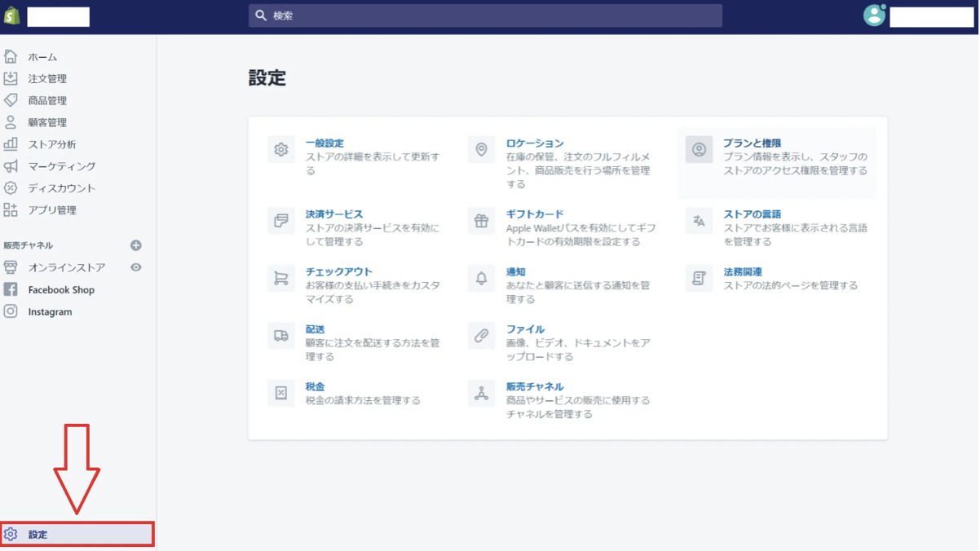View online store via the eye icon

tap(136, 267)
